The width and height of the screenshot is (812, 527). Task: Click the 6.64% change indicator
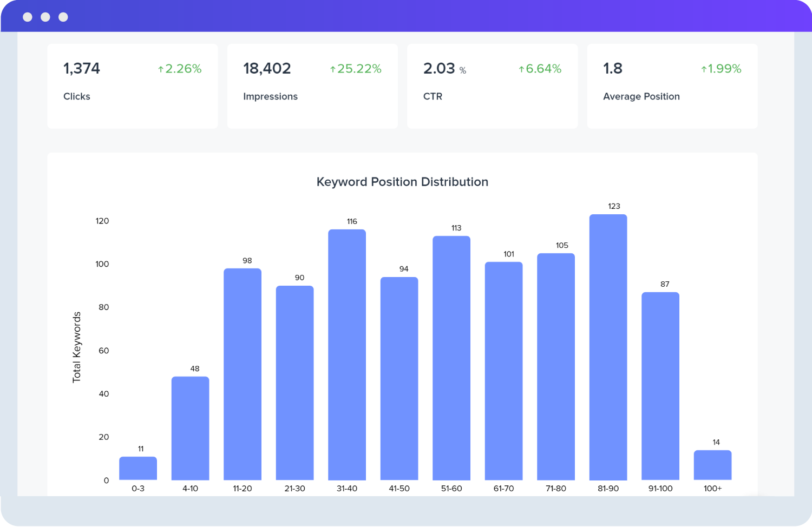point(540,69)
